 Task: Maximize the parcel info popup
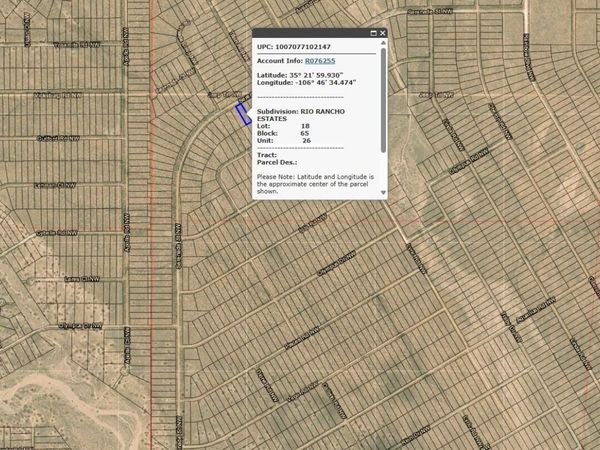pyautogui.click(x=373, y=33)
